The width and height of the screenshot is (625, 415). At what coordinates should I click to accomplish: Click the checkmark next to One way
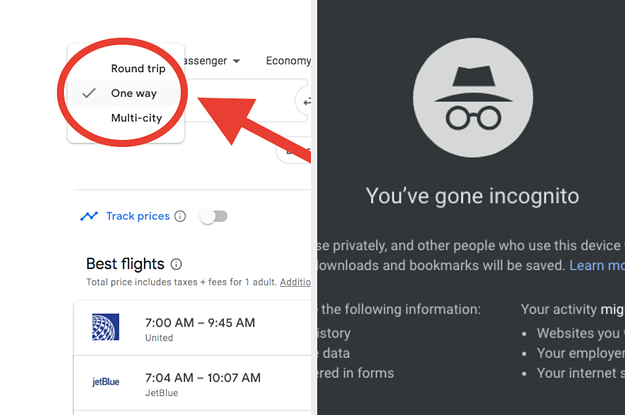pos(89,93)
